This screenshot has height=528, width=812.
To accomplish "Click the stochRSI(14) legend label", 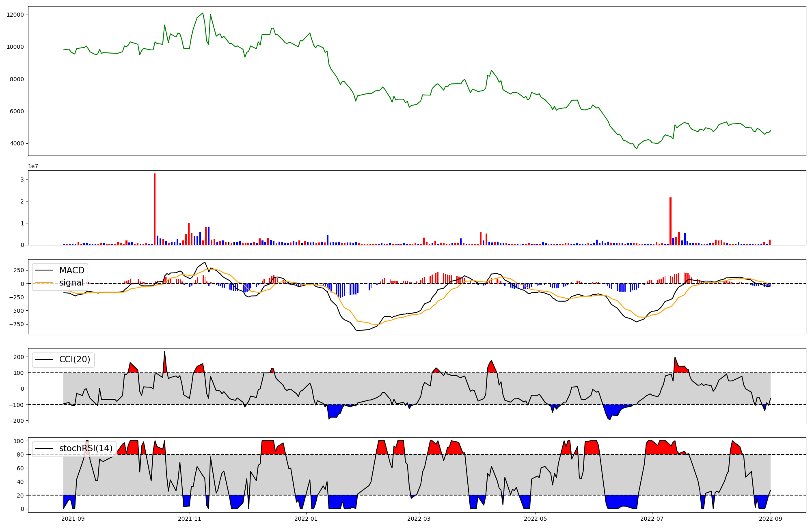I will click(x=86, y=448).
